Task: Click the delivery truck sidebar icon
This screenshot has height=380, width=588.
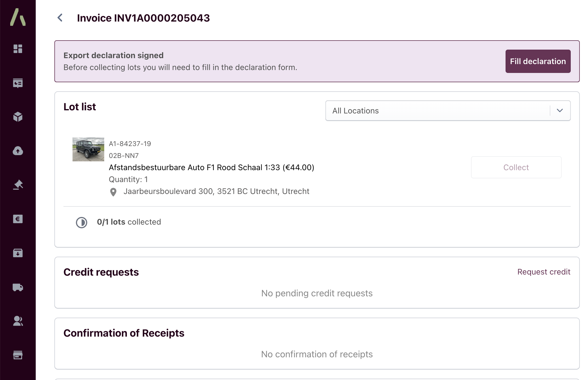Action: [x=18, y=287]
